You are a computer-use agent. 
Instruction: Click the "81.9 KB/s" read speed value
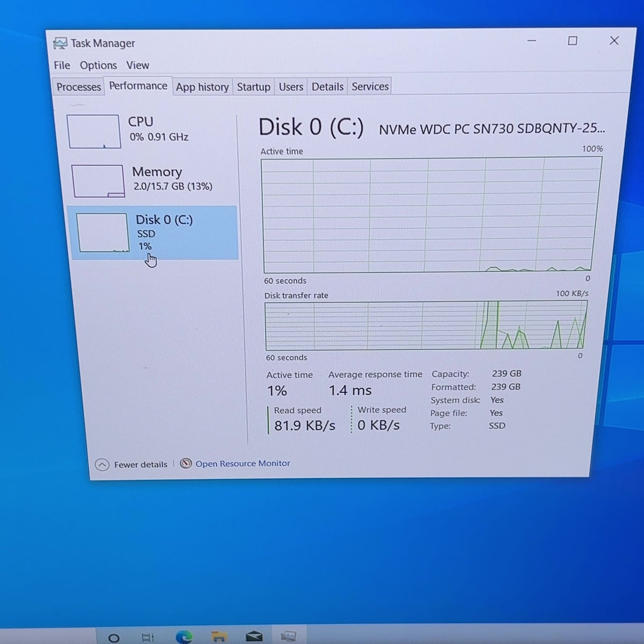click(x=305, y=426)
